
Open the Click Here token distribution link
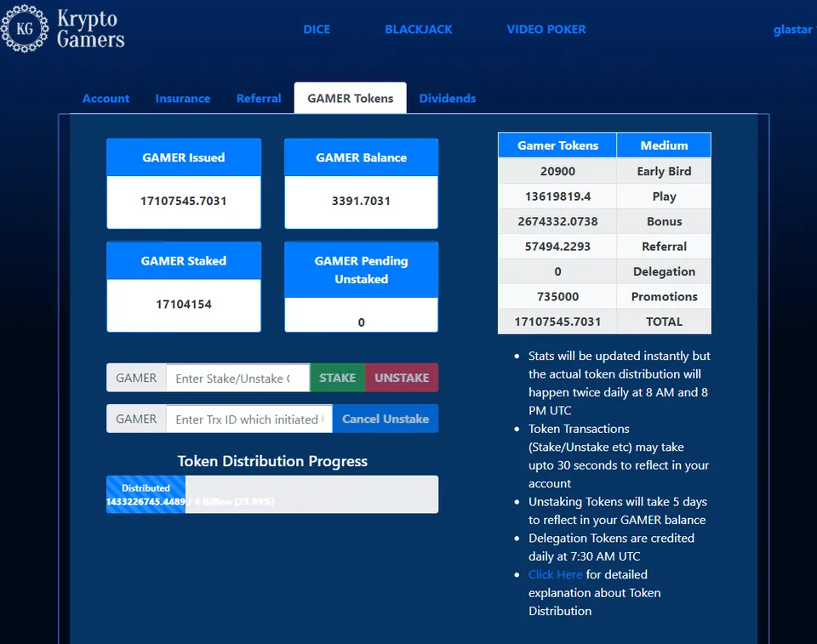click(555, 575)
